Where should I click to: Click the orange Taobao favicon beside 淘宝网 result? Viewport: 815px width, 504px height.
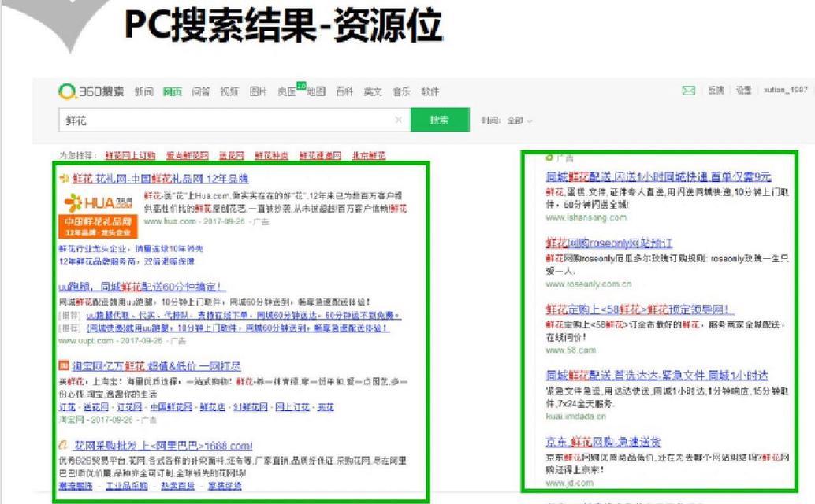[x=64, y=365]
